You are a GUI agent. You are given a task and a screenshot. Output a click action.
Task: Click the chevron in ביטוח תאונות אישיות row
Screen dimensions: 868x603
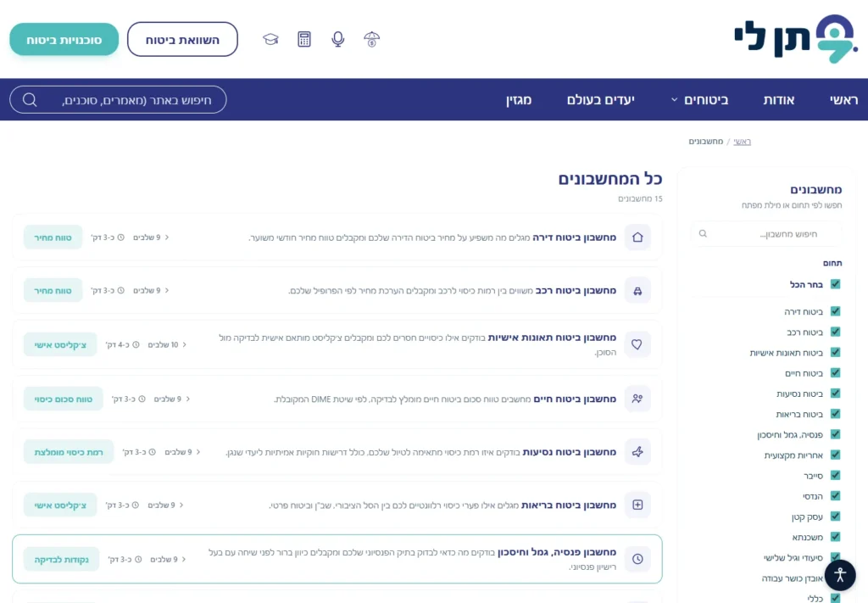click(x=184, y=344)
